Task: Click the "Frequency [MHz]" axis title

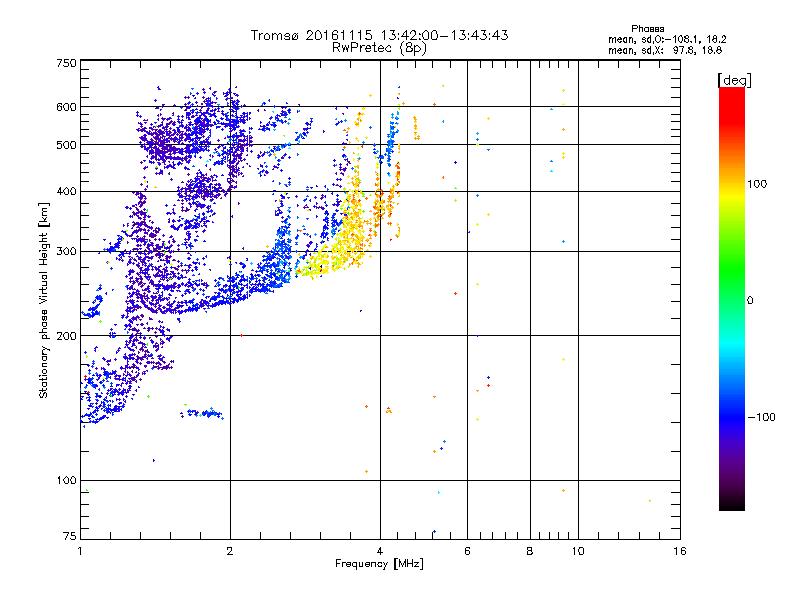Action: click(379, 564)
